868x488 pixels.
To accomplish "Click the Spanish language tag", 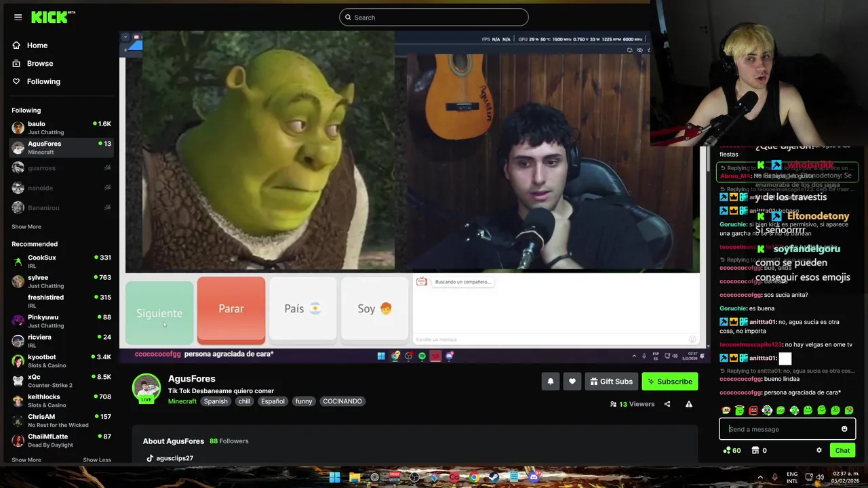I will (216, 401).
